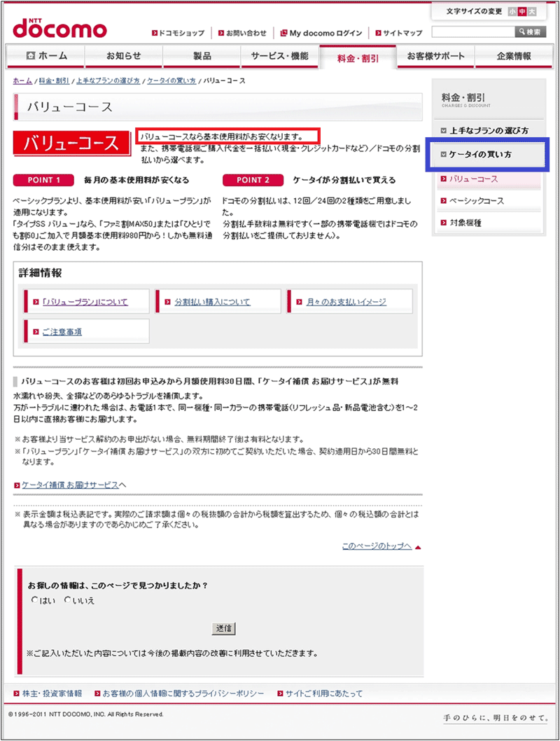Click the 検索 search button
Image resolution: width=560 pixels, height=741 pixels.
[531, 32]
